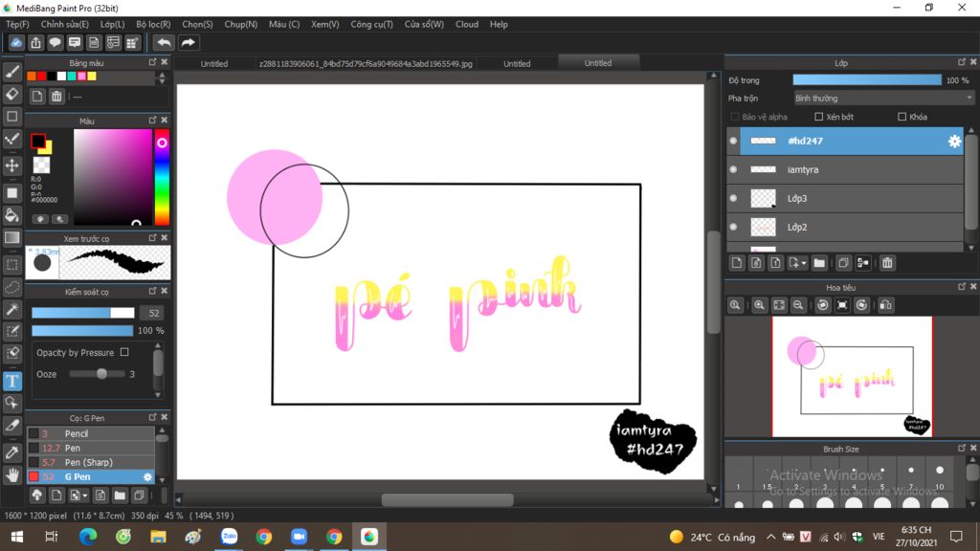Open Zalo from the taskbar
980x551 pixels.
(x=229, y=537)
